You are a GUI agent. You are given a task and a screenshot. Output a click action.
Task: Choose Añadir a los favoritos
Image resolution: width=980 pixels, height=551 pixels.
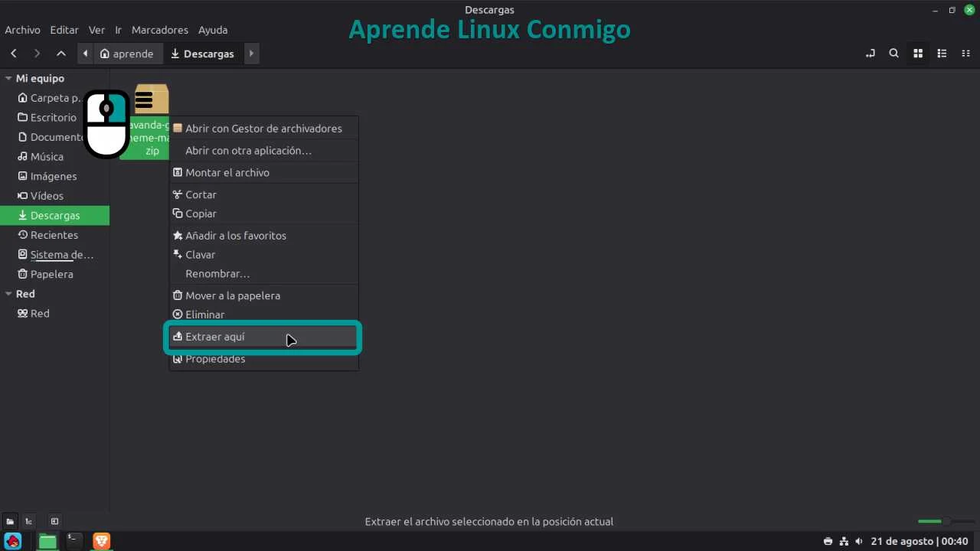click(263, 236)
